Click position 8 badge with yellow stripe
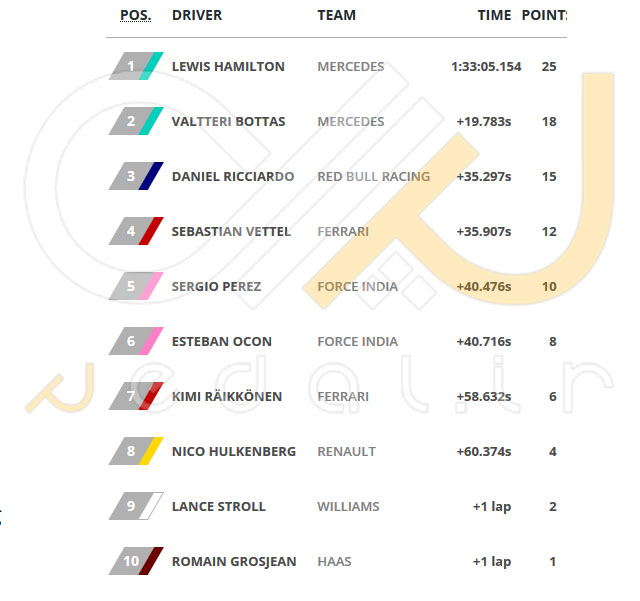 [x=136, y=451]
